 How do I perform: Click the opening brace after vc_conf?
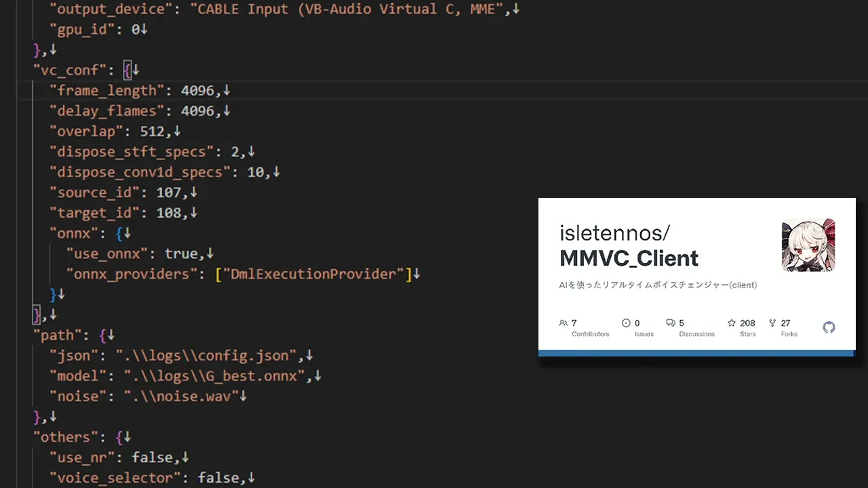point(127,70)
